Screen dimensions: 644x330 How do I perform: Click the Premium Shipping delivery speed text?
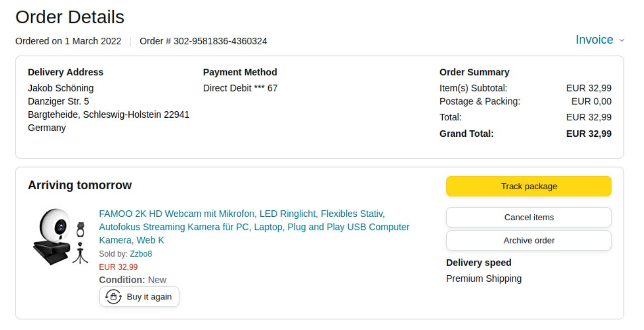pos(484,279)
